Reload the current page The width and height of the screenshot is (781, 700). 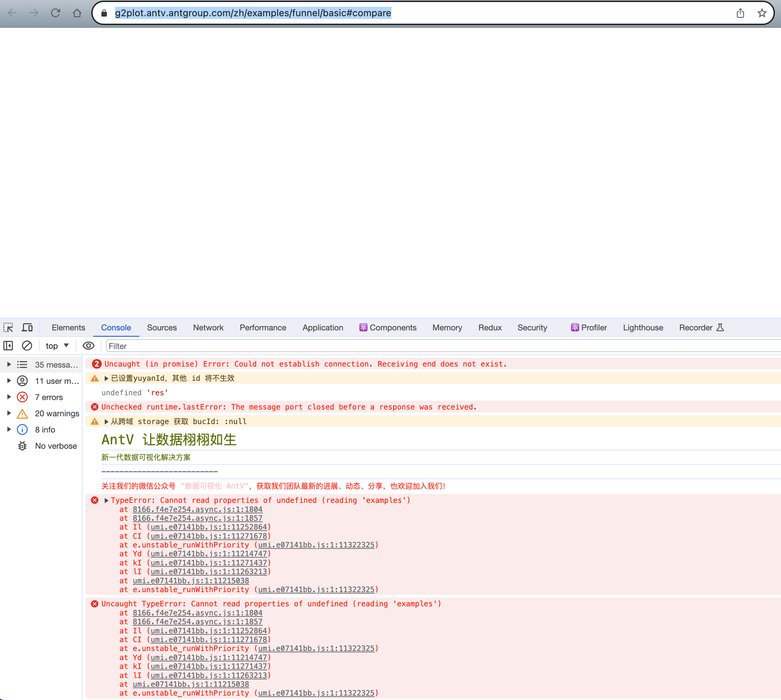tap(56, 13)
